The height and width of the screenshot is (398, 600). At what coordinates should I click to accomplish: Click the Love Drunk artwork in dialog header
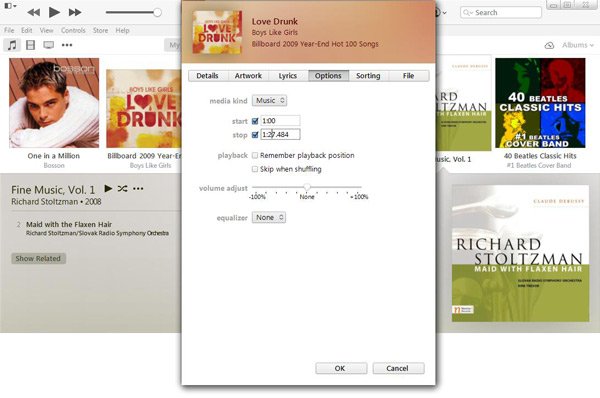point(217,32)
